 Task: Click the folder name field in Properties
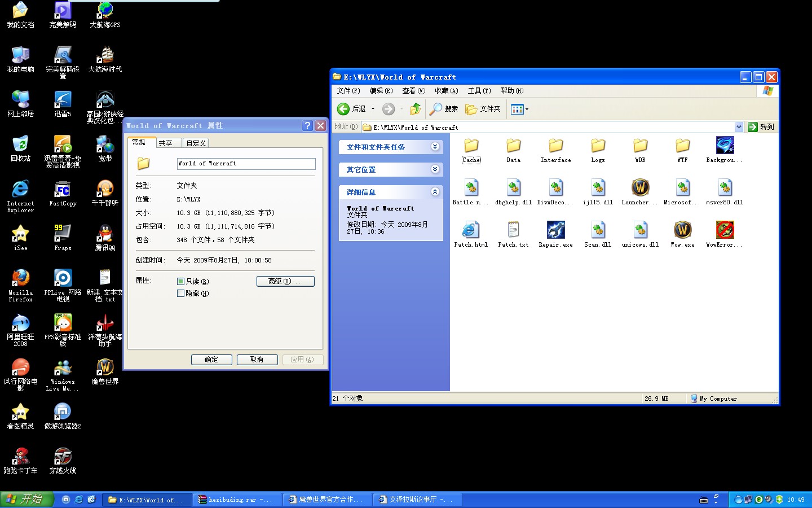pyautogui.click(x=246, y=164)
